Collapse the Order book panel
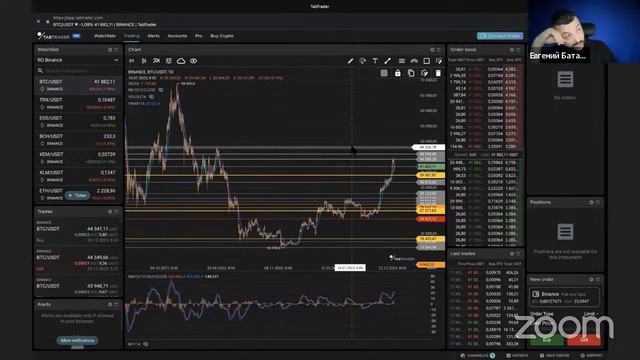The height and width of the screenshot is (360, 640). click(518, 50)
